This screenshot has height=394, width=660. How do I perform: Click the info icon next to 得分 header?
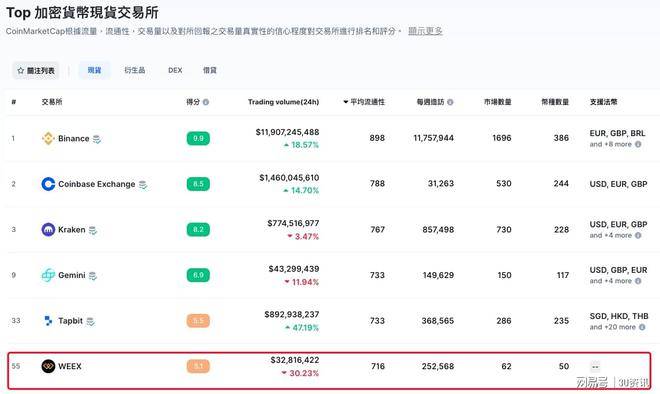206,102
